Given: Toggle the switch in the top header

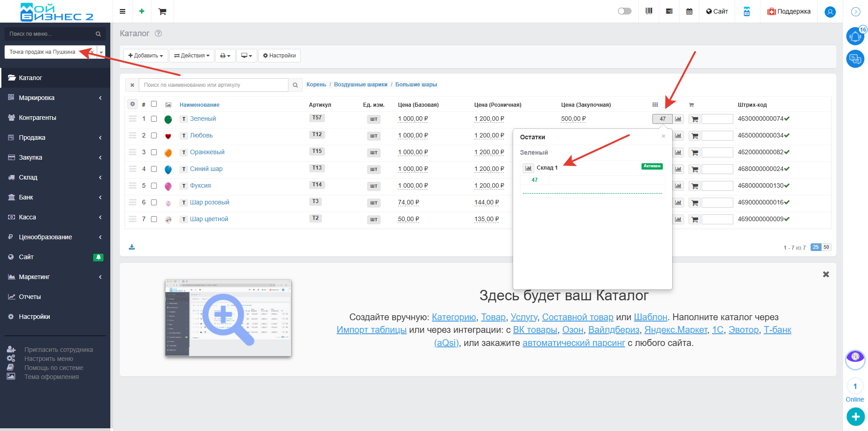Looking at the screenshot, I should (624, 11).
